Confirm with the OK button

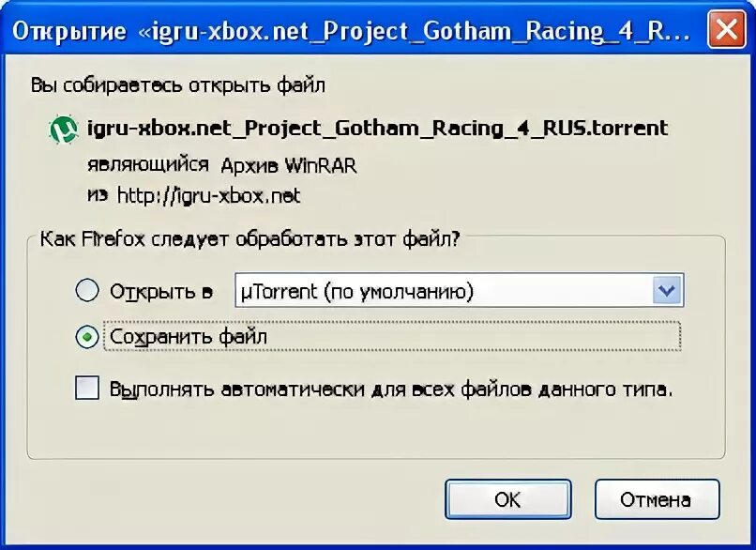pyautogui.click(x=508, y=499)
